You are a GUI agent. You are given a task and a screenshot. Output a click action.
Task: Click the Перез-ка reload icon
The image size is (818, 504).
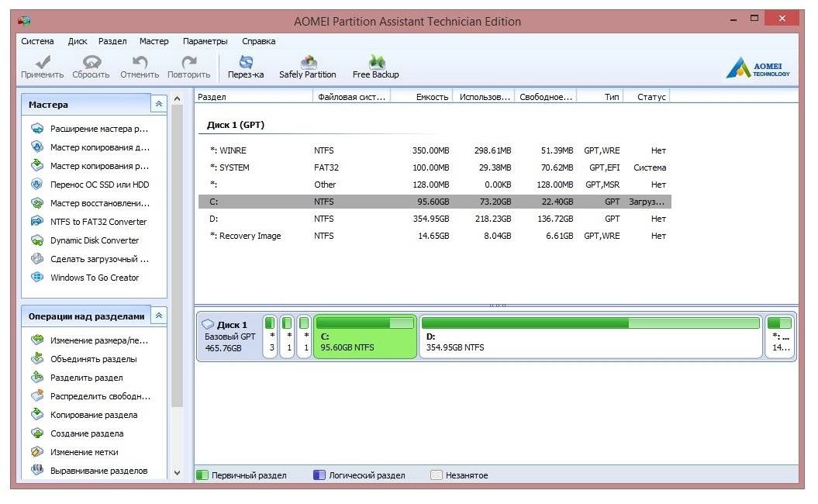tap(246, 62)
